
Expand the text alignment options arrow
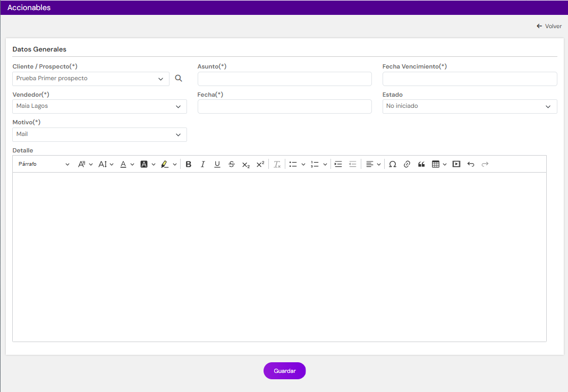pyautogui.click(x=378, y=165)
